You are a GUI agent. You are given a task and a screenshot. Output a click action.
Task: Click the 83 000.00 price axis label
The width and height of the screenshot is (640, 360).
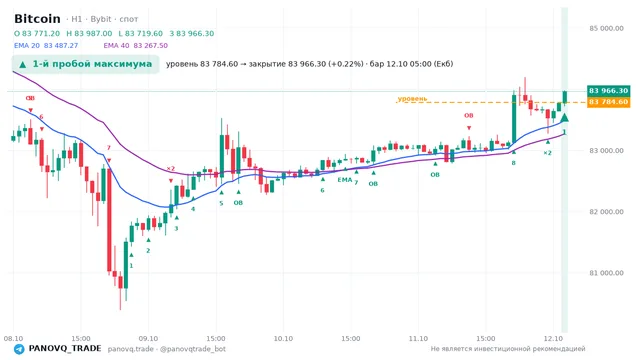pos(606,151)
